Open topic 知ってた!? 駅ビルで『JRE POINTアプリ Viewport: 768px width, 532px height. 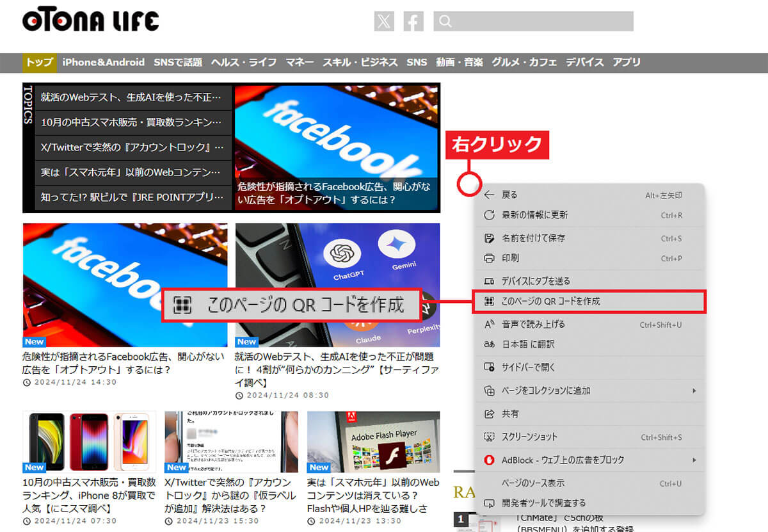click(133, 197)
